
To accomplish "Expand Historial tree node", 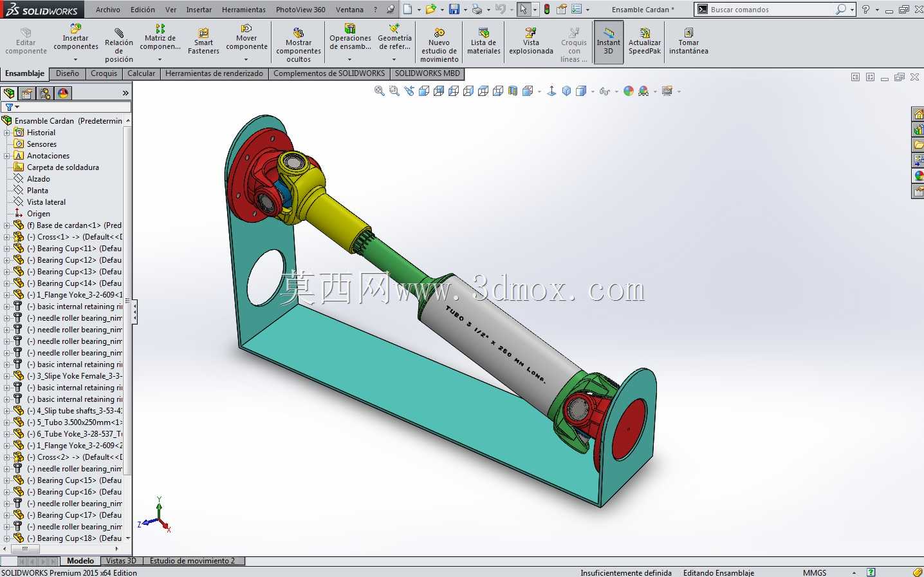I will (7, 133).
